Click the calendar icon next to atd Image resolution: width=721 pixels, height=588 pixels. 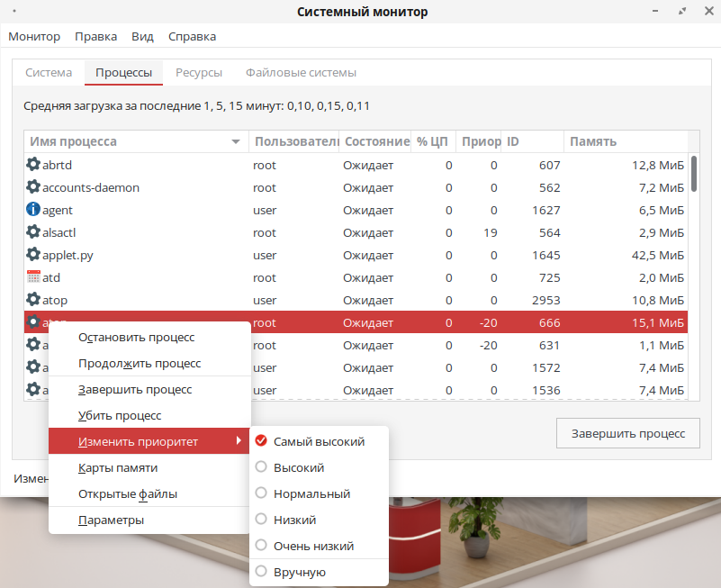point(33,277)
